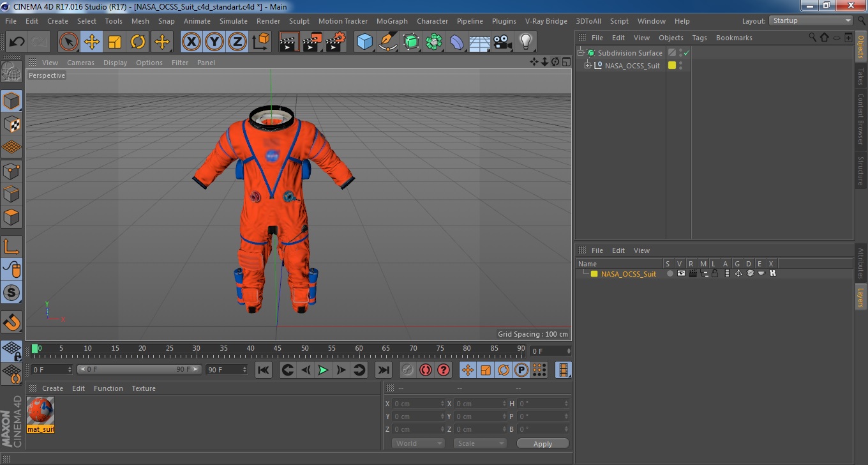Add a Camera object
868x465 pixels.
(x=503, y=42)
